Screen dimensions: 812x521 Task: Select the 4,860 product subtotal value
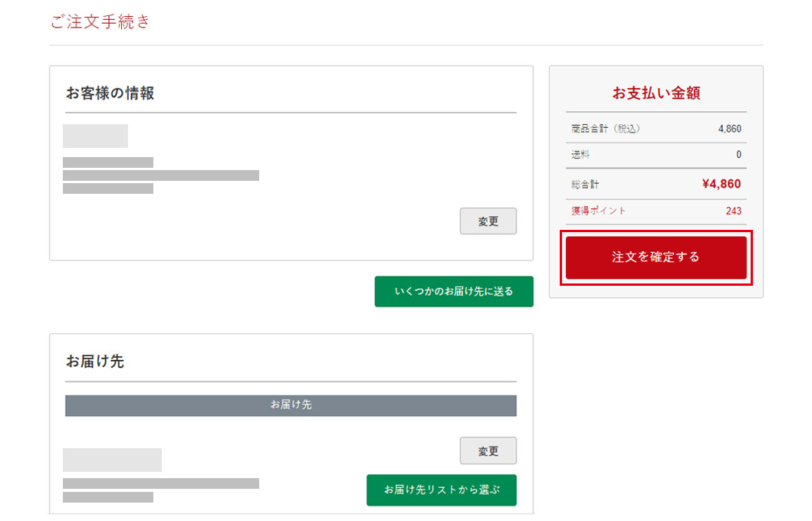(729, 129)
